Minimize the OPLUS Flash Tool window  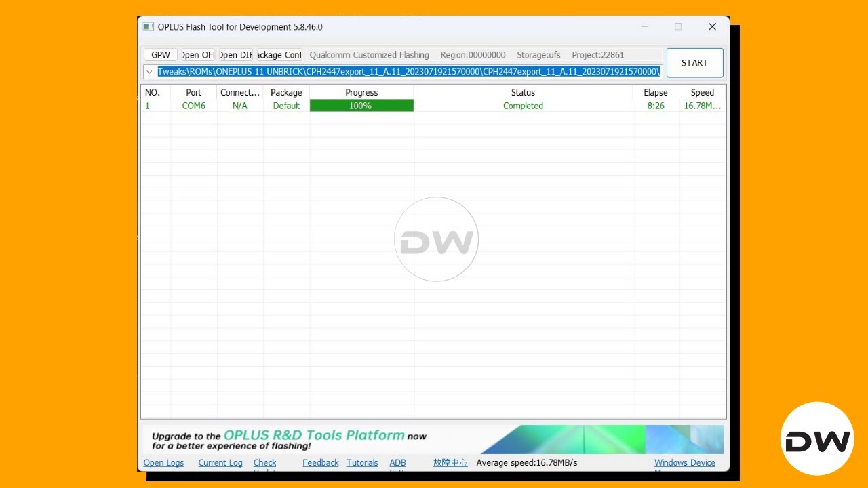[644, 27]
